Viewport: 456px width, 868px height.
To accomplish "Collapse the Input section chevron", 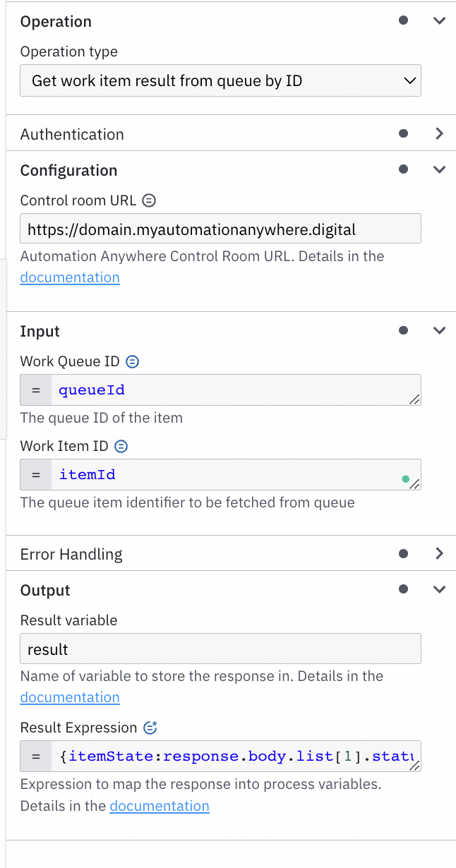I will coord(439,330).
